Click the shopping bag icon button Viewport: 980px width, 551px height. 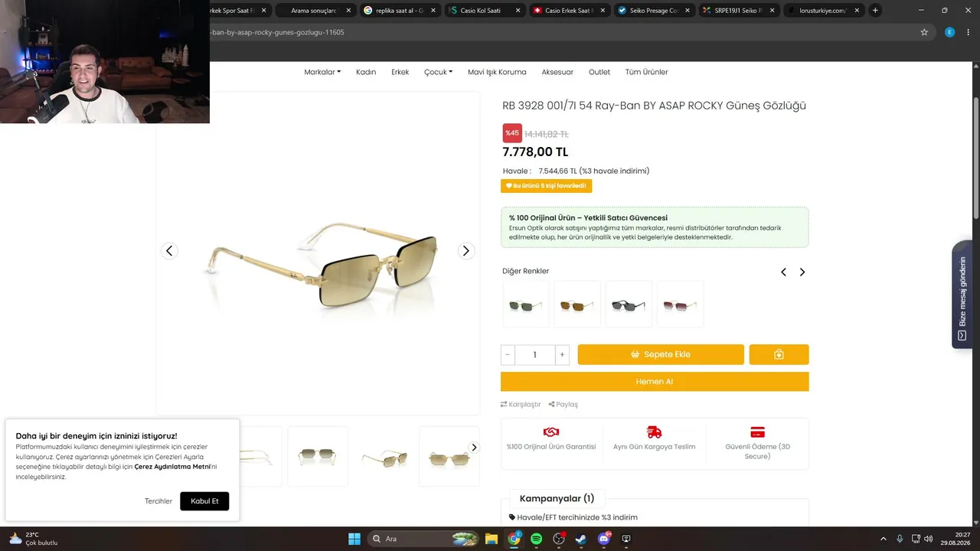(x=779, y=354)
